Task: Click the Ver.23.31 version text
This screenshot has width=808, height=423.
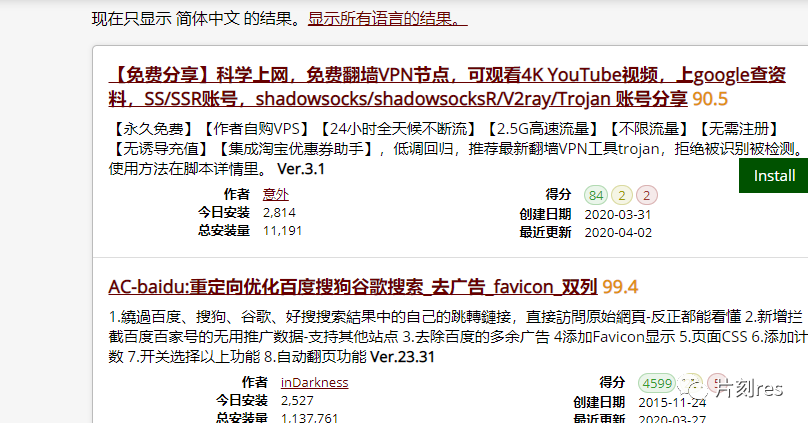Action: point(402,357)
